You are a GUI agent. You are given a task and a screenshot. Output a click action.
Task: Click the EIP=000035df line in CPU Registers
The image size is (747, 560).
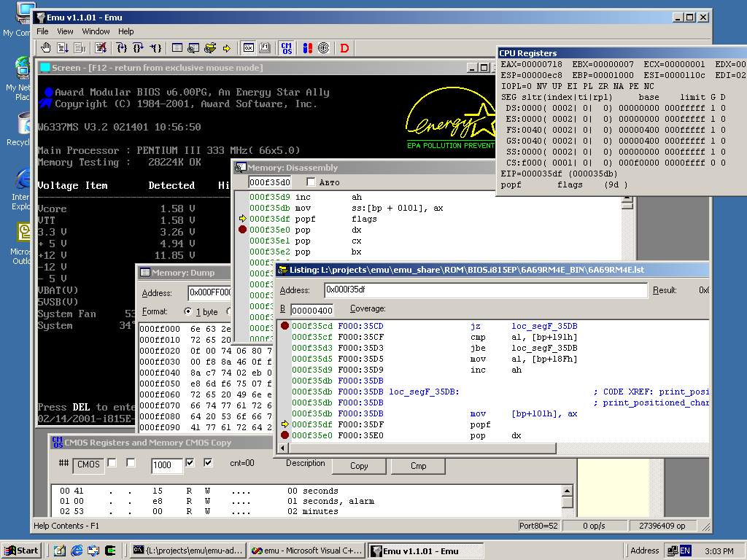pos(559,174)
